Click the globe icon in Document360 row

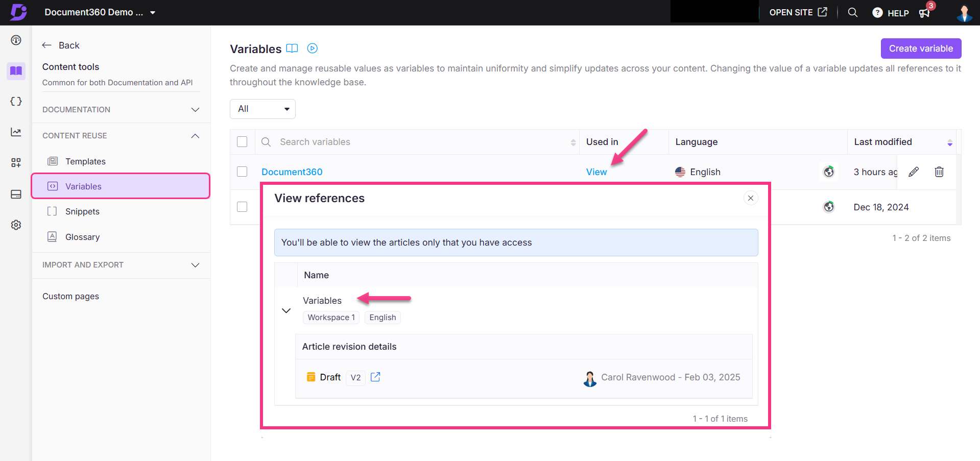[x=829, y=172]
